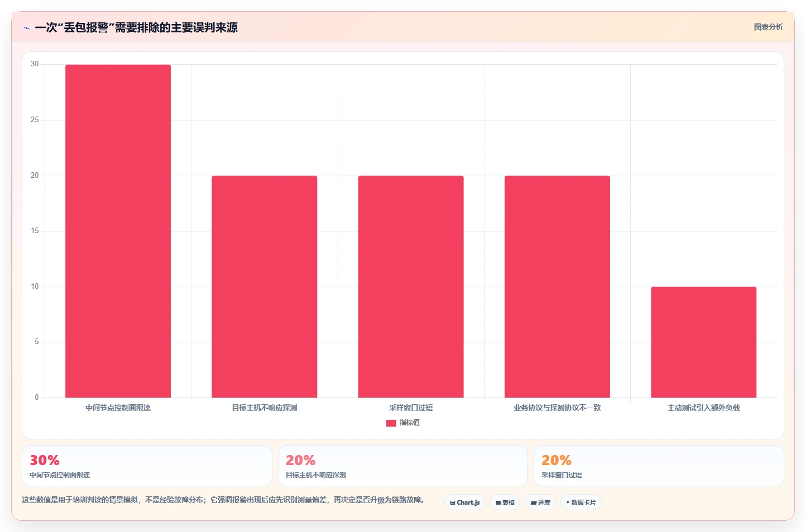Click the y-axis tick 20
The width and height of the screenshot is (806, 532).
pyautogui.click(x=35, y=176)
